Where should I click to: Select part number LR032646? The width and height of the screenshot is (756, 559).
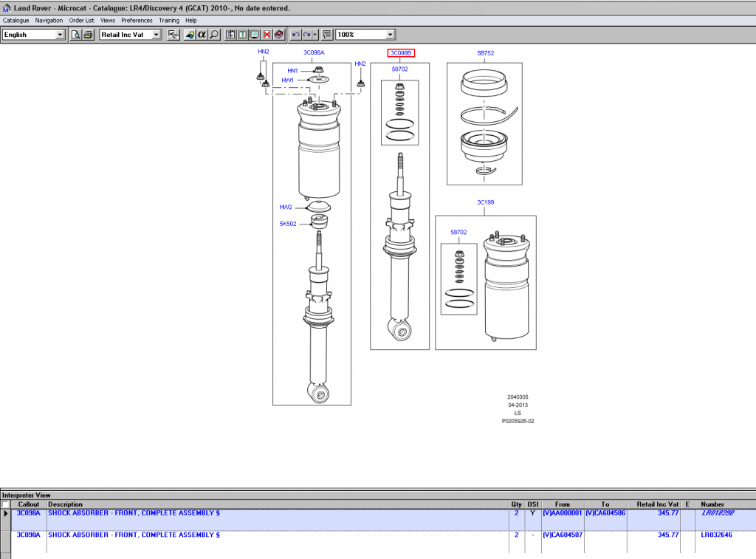pos(716,535)
